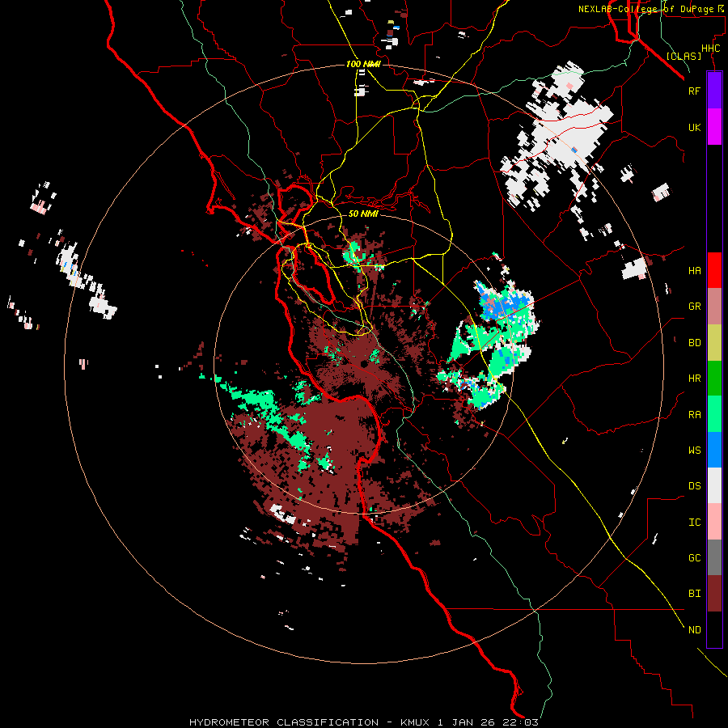The image size is (728, 728).
Task: Click the 'KMUX' radar site identifier
Action: point(415,722)
